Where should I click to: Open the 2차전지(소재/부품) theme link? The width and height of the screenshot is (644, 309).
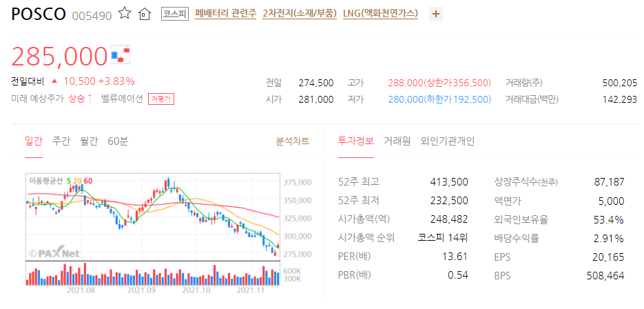pyautogui.click(x=300, y=14)
